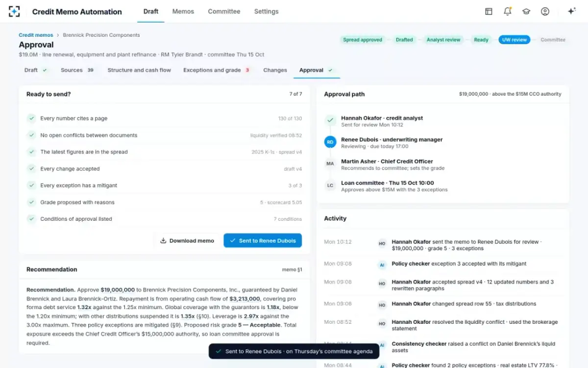Click the Sent to Renee Dubois button

(263, 241)
